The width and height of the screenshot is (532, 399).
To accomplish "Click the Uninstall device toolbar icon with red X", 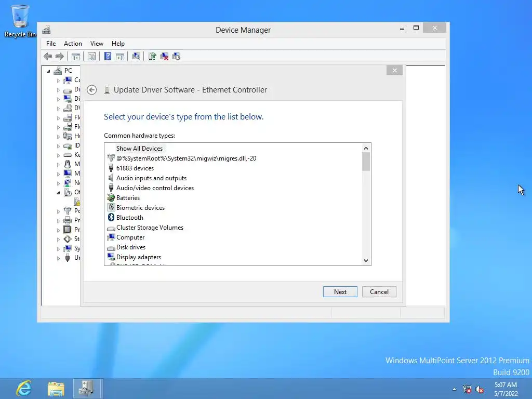I will tap(164, 56).
